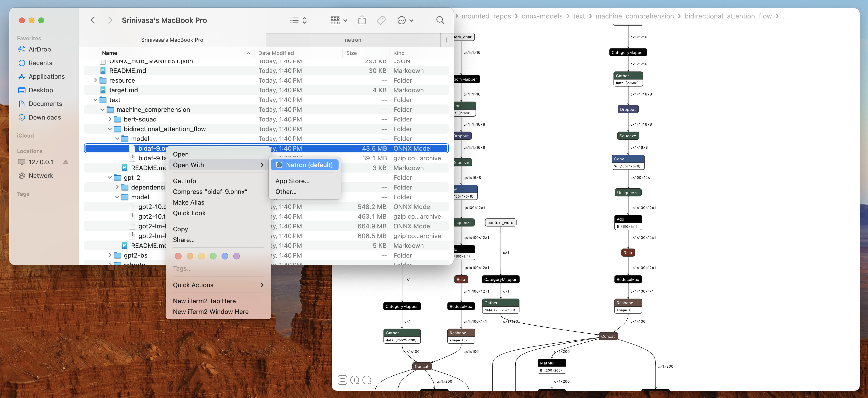Viewport: 868px width, 398px height.
Task: Add a new Finder tab
Action: coord(446,40)
